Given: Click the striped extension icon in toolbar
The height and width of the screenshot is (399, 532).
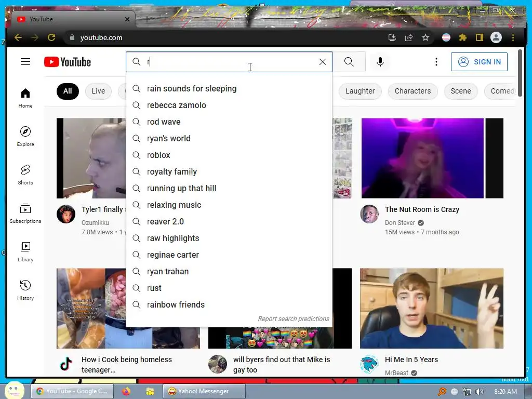Looking at the screenshot, I should (446, 37).
